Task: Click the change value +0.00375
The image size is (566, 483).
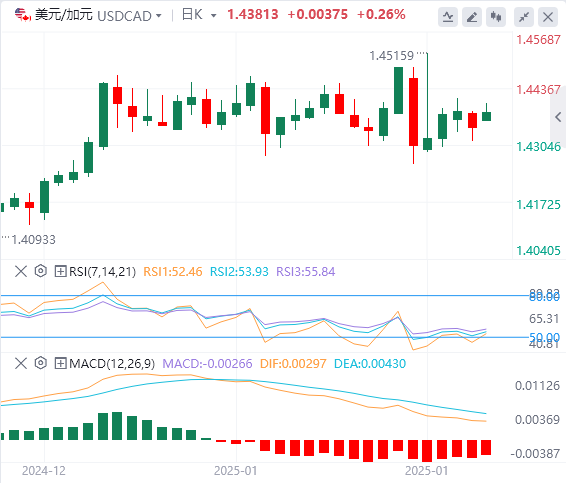Action: point(318,15)
